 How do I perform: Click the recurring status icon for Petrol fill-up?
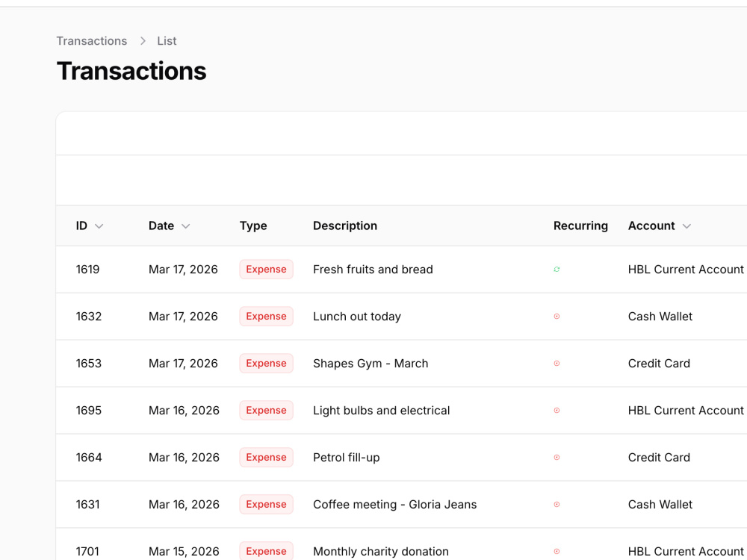tap(557, 458)
